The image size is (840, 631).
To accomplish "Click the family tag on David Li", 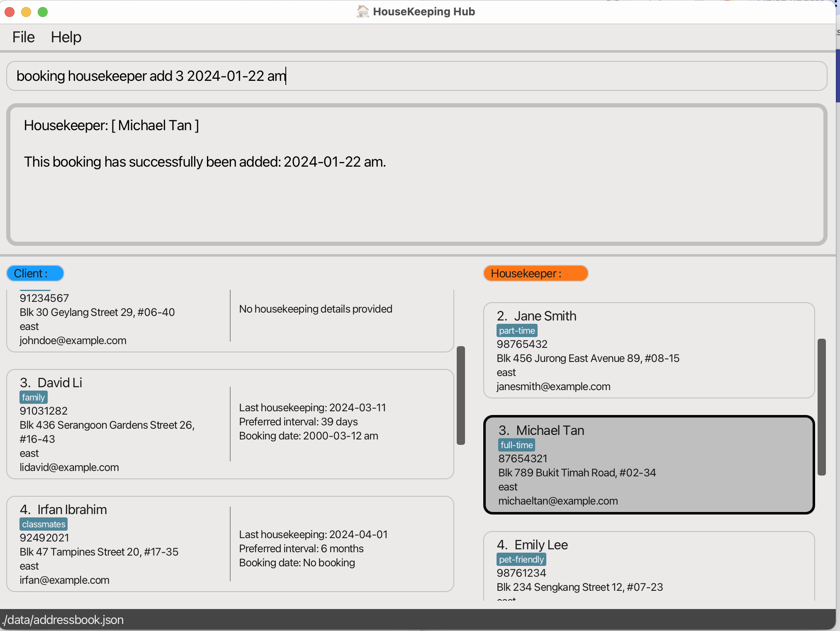I will 33,397.
